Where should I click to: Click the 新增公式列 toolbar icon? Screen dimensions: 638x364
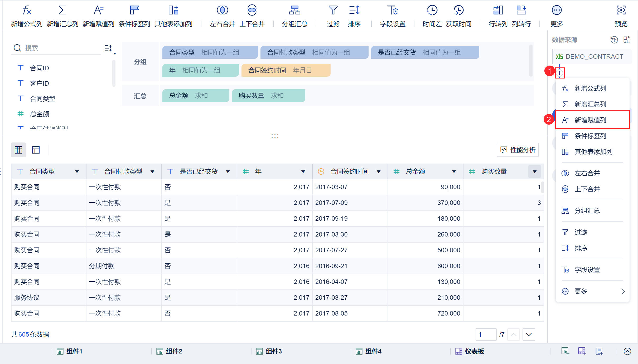[27, 11]
